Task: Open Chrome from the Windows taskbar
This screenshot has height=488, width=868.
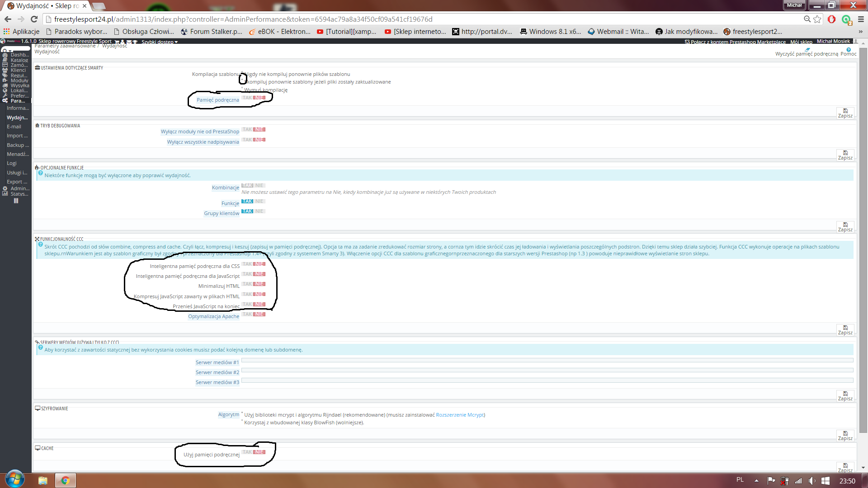Action: [65, 480]
